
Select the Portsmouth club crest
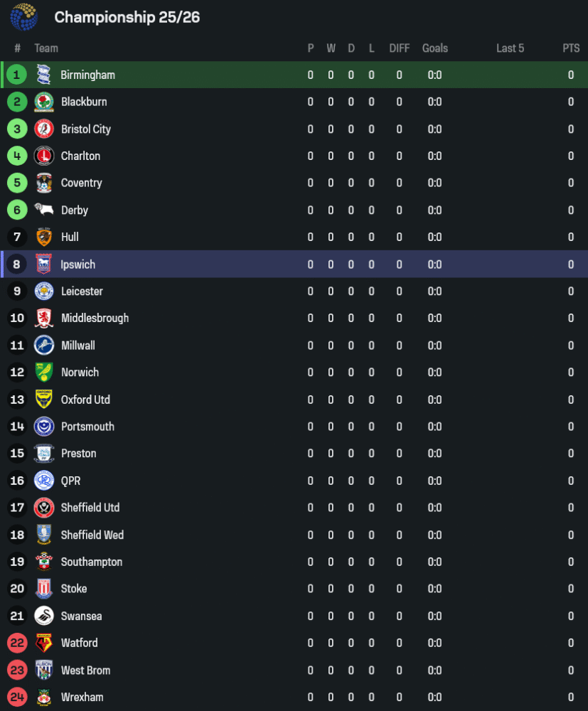(x=44, y=427)
